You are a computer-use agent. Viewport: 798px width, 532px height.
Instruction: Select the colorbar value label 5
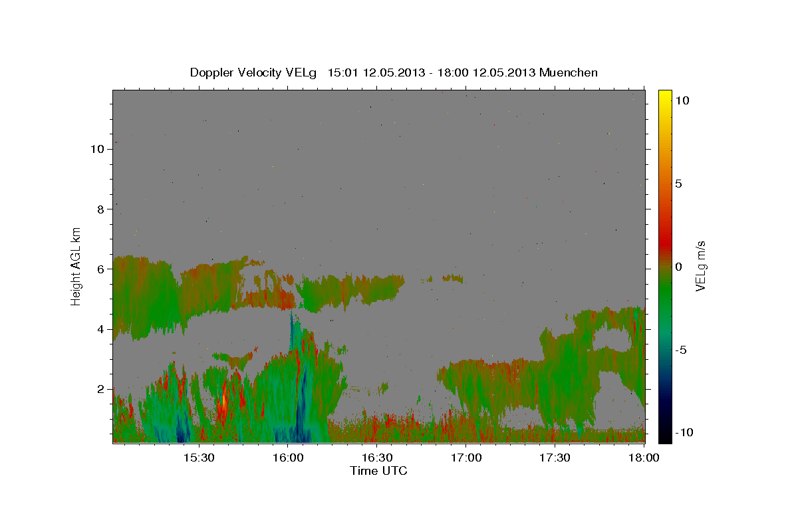(x=678, y=183)
